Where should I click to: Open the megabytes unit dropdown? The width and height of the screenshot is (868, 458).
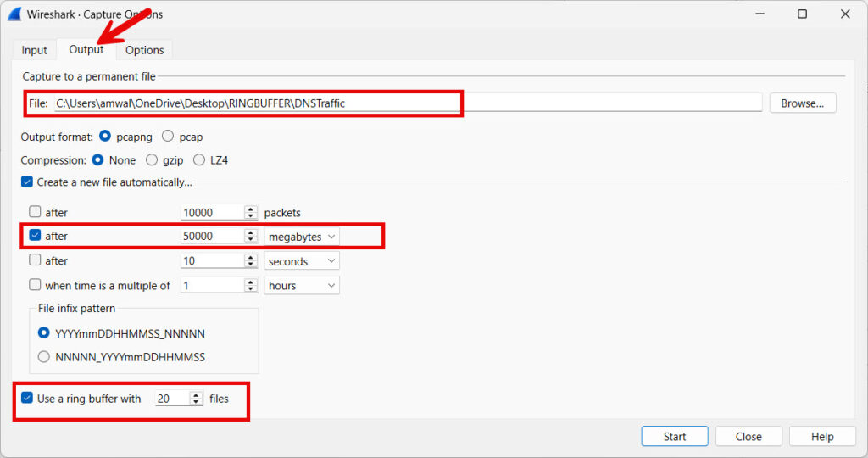302,237
